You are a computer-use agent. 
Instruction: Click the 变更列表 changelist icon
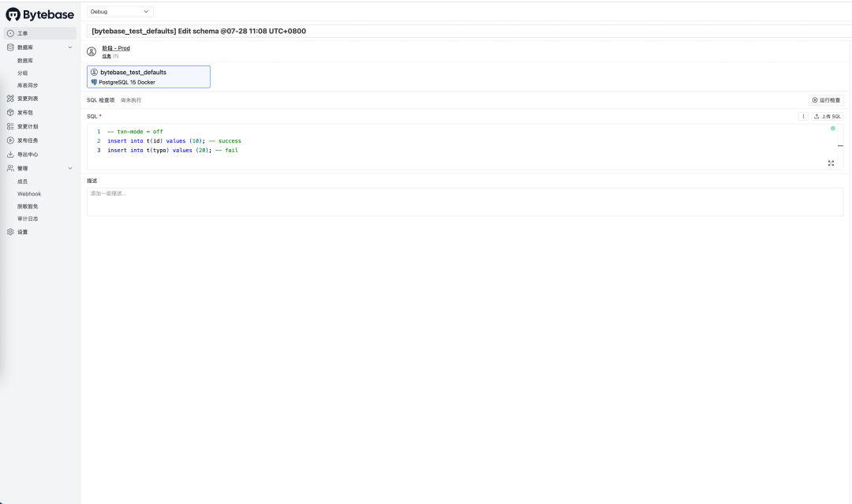10,99
